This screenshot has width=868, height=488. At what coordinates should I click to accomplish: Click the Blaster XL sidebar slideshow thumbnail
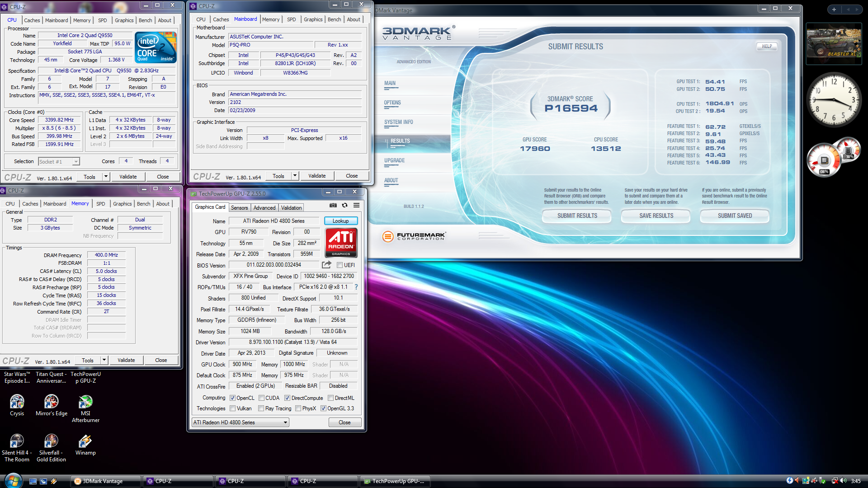[834, 44]
